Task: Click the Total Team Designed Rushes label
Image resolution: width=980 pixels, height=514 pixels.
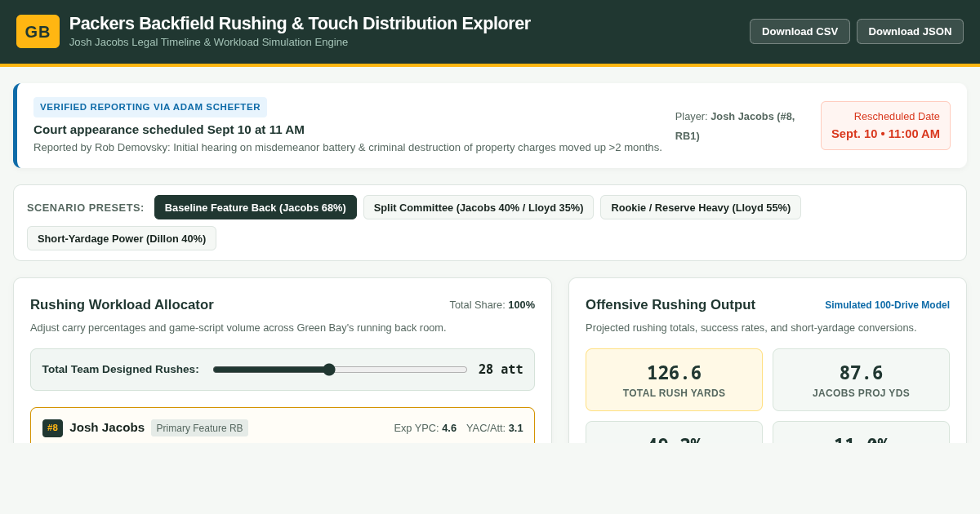Action: [121, 370]
